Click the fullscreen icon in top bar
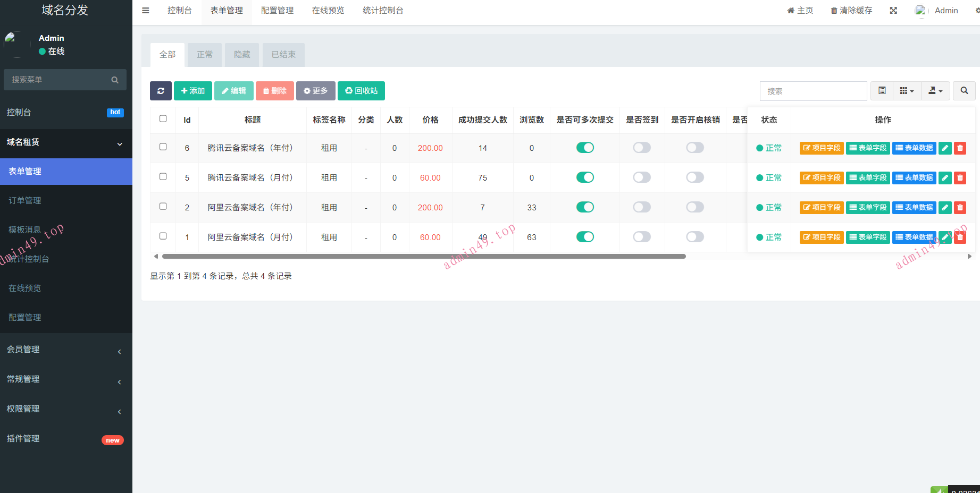Screen dimensions: 980x493 tap(893, 11)
